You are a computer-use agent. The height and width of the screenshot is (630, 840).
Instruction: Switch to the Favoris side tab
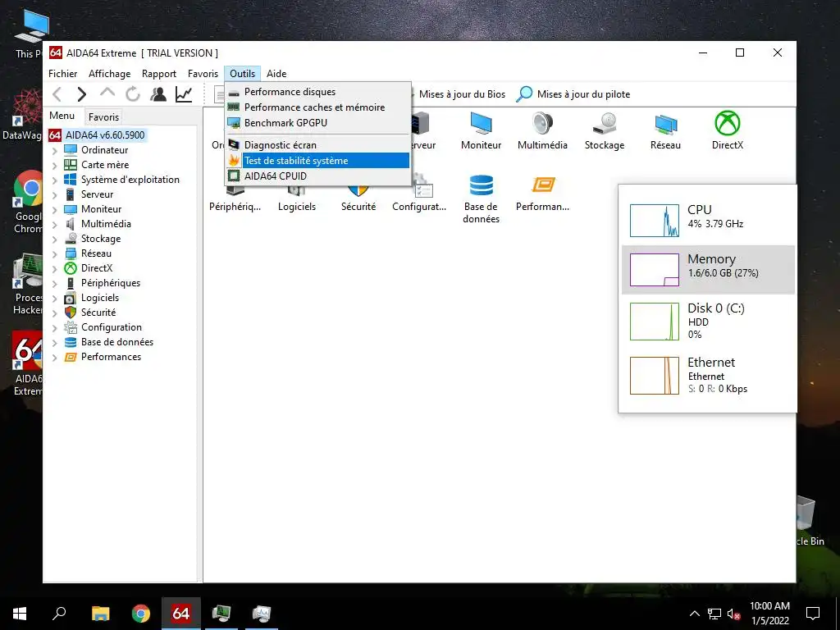tap(103, 116)
